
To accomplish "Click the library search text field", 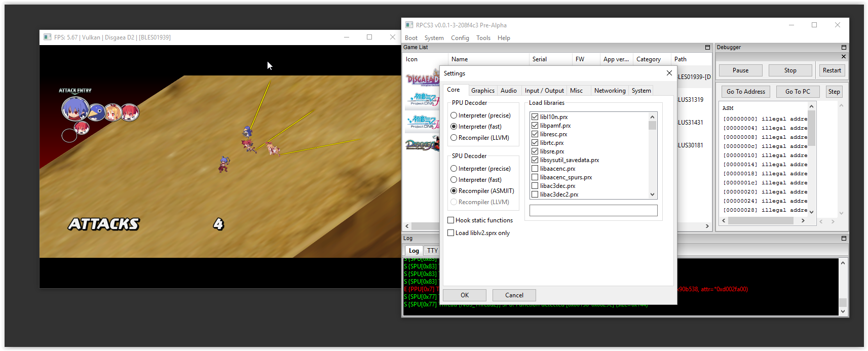I will click(593, 211).
